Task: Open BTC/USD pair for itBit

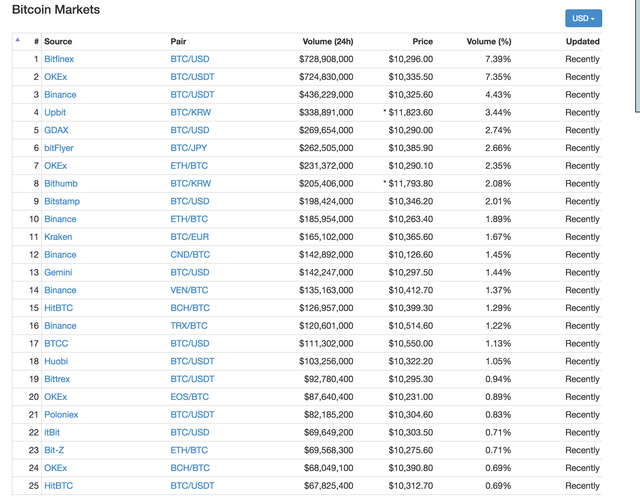Action: (x=190, y=432)
